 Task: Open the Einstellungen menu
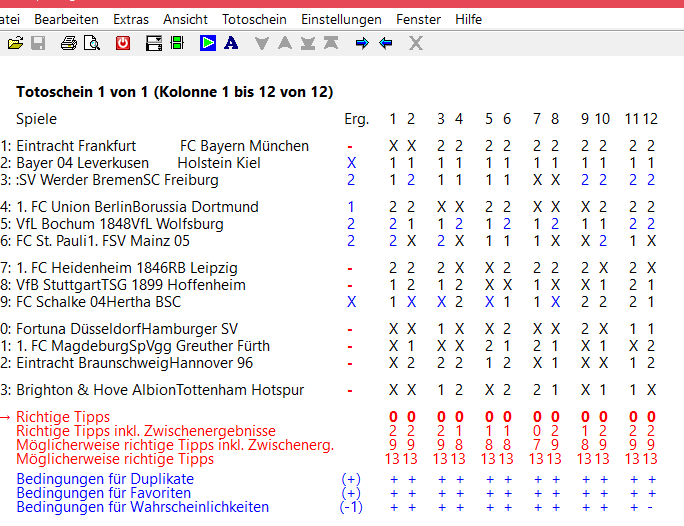coord(341,19)
